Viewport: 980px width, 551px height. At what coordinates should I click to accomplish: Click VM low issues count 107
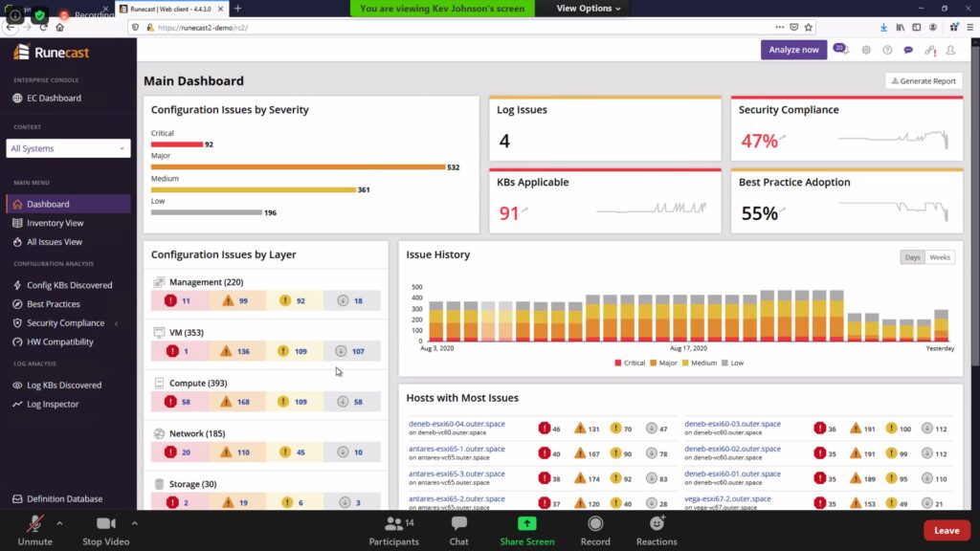351,351
